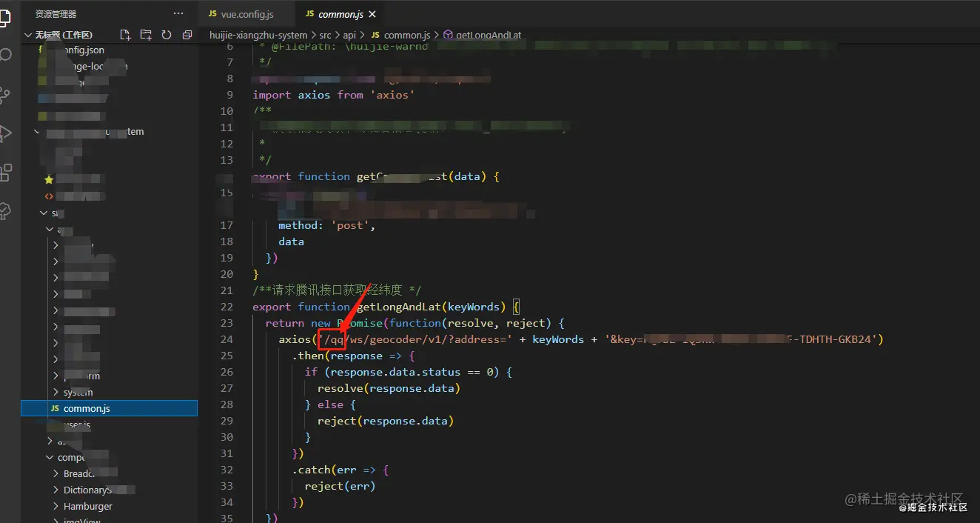Click the line "import axios from 'axios'"
Screen dimensions: 980x523
tap(334, 95)
